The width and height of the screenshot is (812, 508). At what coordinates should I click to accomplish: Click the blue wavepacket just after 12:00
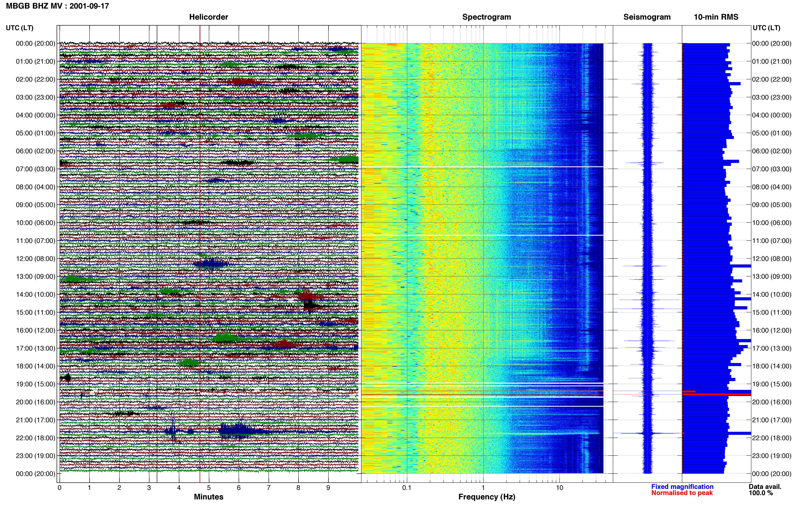[x=211, y=264]
